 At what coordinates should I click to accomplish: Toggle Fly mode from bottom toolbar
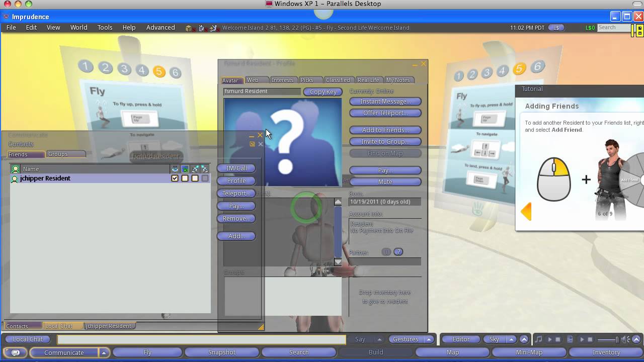[x=147, y=352]
